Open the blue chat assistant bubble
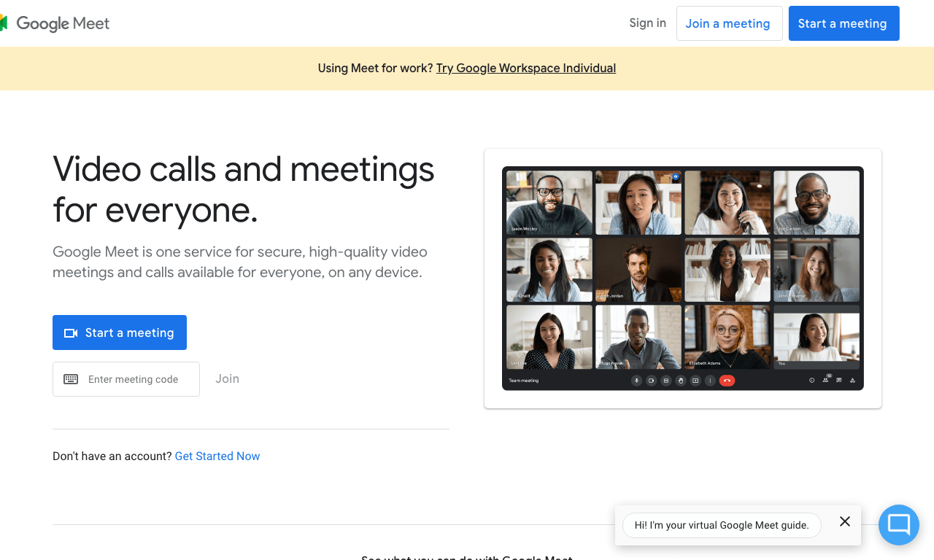 tap(898, 524)
